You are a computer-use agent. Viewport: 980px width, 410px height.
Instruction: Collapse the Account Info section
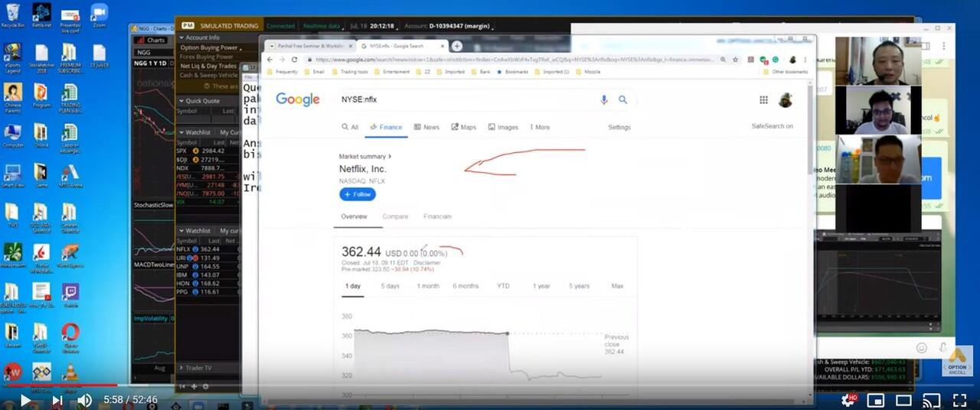[x=182, y=37]
